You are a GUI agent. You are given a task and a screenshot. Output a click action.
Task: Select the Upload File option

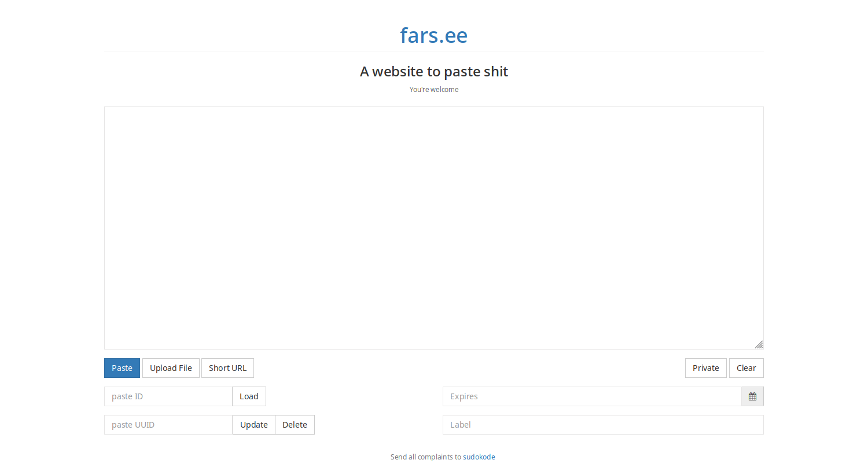171,368
